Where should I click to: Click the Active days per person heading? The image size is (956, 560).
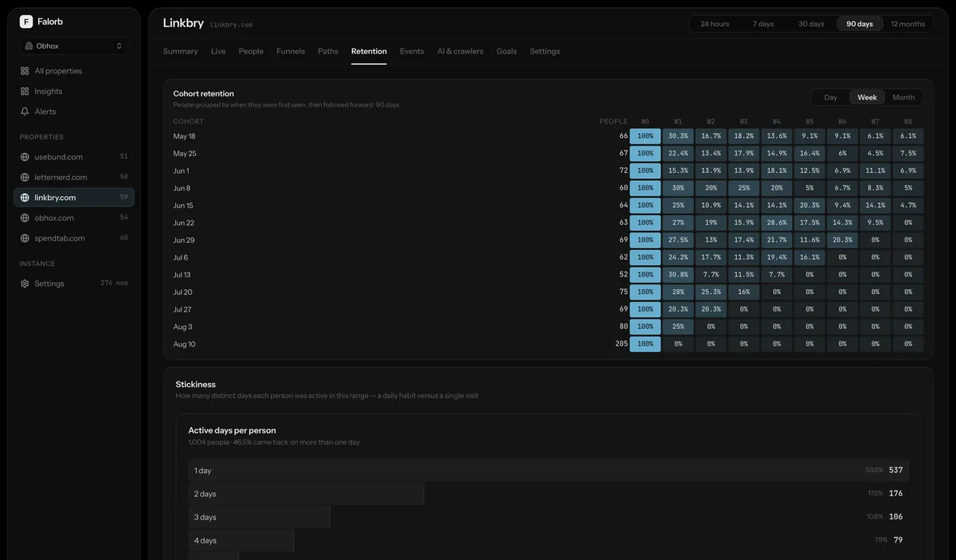(232, 430)
